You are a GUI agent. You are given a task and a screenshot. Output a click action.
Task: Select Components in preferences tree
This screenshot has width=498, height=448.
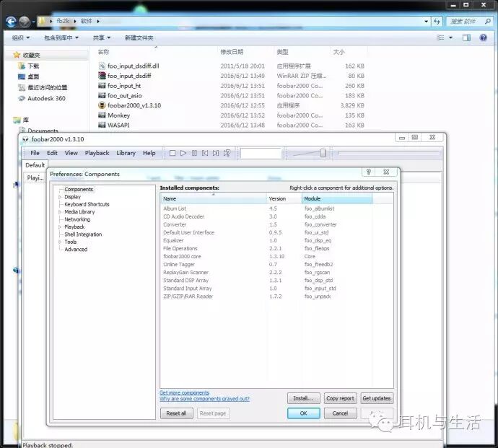[79, 189]
